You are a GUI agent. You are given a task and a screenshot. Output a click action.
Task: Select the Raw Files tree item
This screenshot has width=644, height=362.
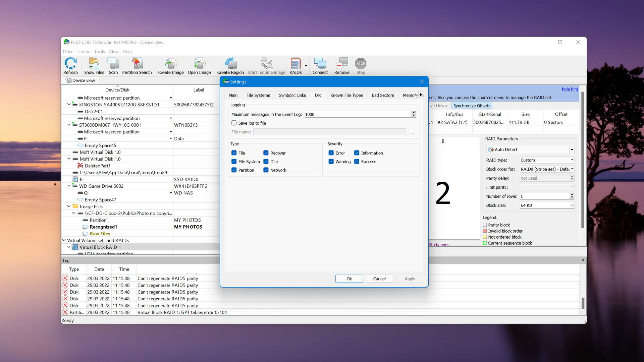tap(100, 234)
